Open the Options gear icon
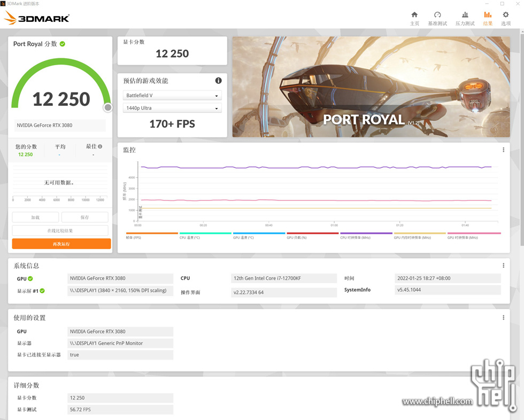 click(506, 14)
